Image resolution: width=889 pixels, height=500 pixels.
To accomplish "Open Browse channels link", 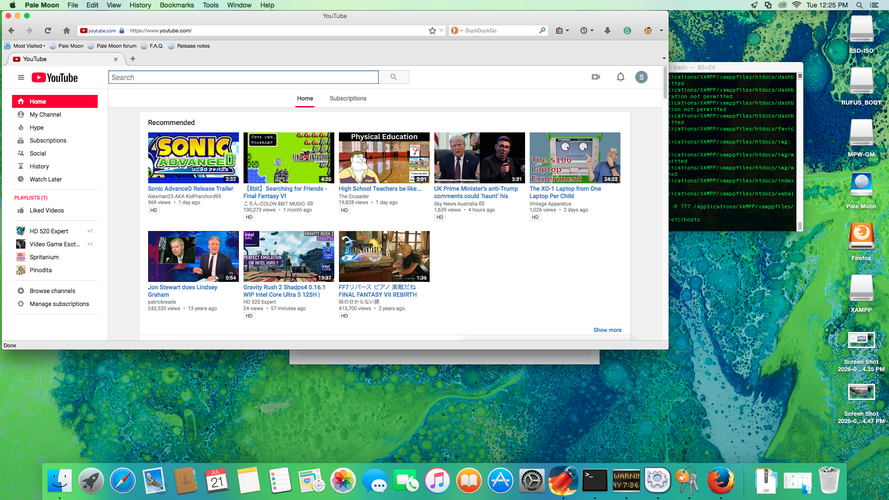I will pos(52,291).
